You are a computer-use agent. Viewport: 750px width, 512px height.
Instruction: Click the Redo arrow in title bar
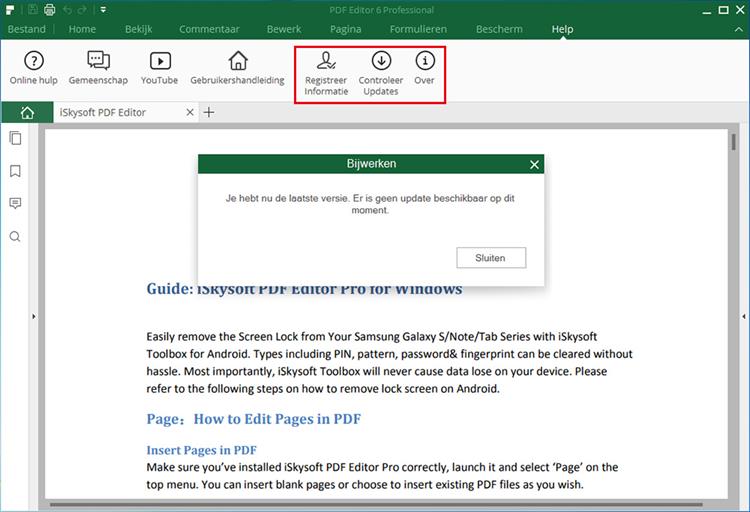(82, 10)
